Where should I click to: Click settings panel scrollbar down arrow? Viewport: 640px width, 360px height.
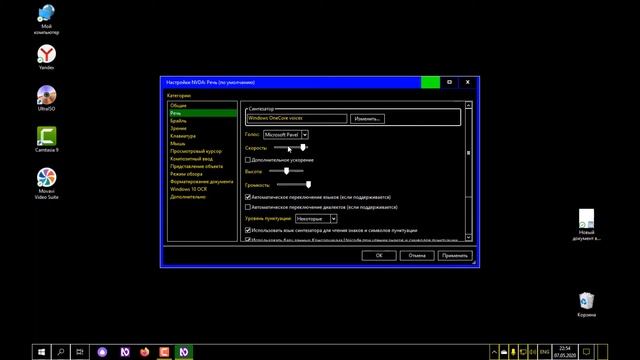468,237
